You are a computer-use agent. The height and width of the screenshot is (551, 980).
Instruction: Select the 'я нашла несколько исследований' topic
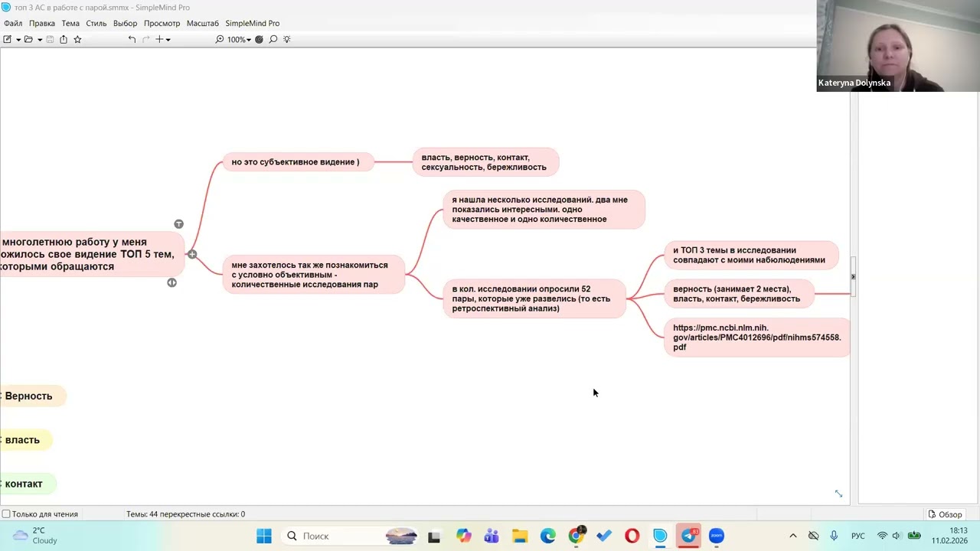pos(544,210)
